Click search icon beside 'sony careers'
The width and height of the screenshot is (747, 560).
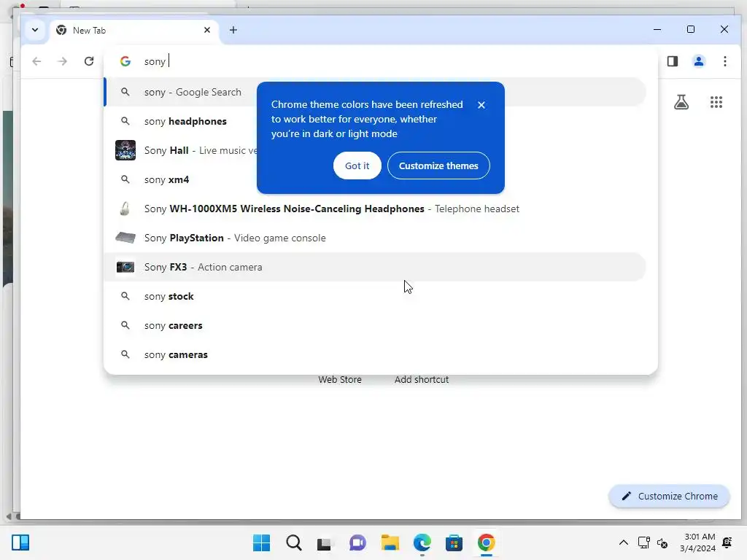[125, 325]
